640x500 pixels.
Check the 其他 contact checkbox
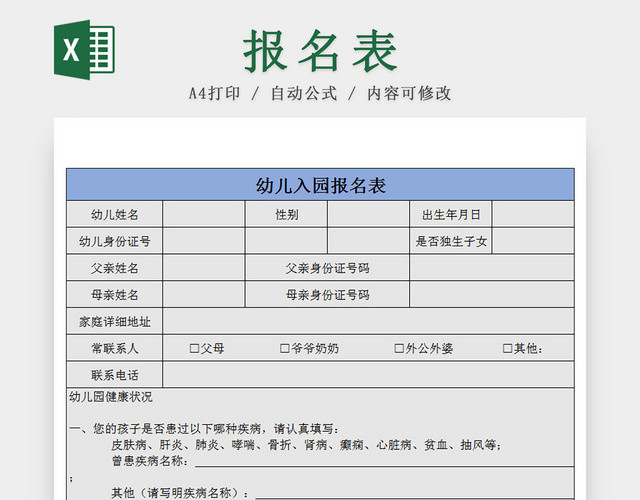(507, 349)
